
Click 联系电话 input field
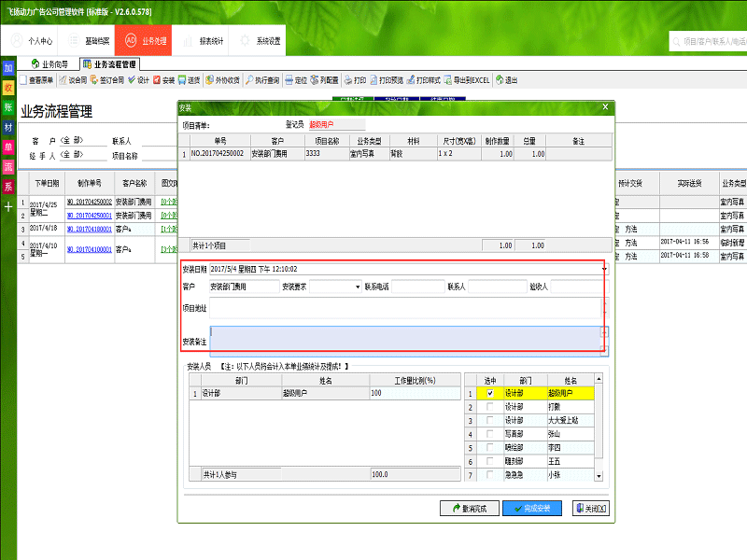(x=417, y=287)
